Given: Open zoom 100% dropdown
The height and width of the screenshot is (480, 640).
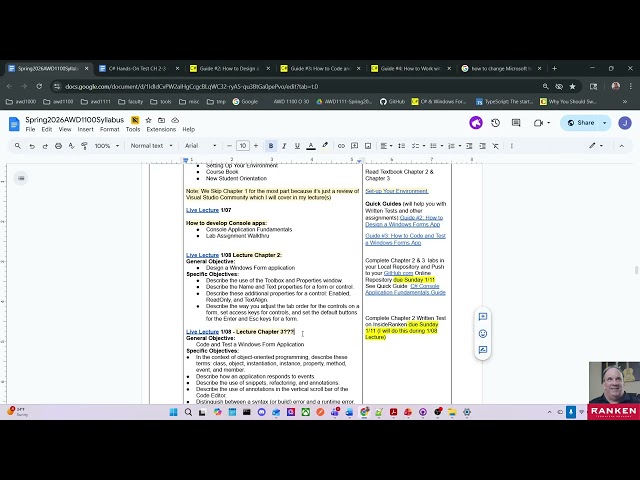Looking at the screenshot, I should (x=107, y=146).
